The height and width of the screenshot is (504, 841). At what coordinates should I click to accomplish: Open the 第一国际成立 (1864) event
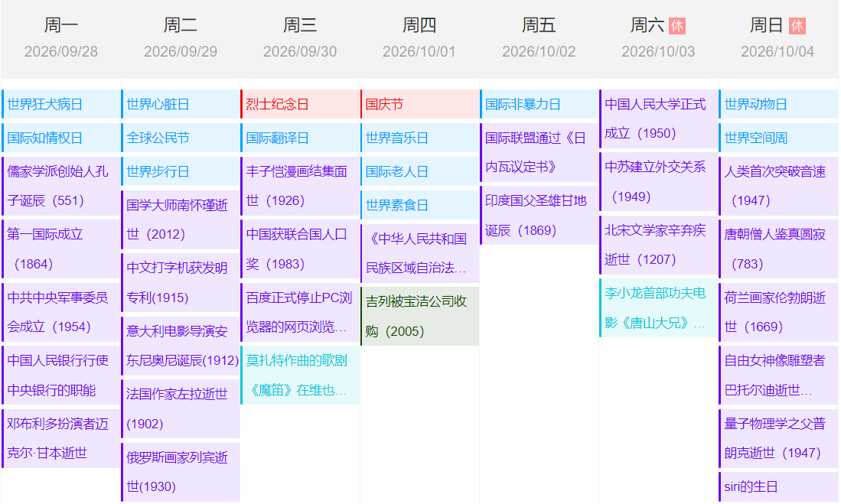[61, 249]
